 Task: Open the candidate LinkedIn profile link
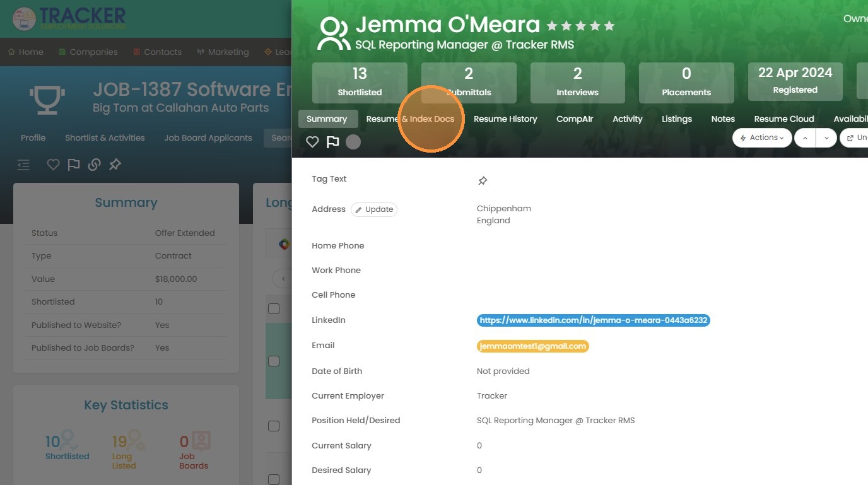(594, 320)
